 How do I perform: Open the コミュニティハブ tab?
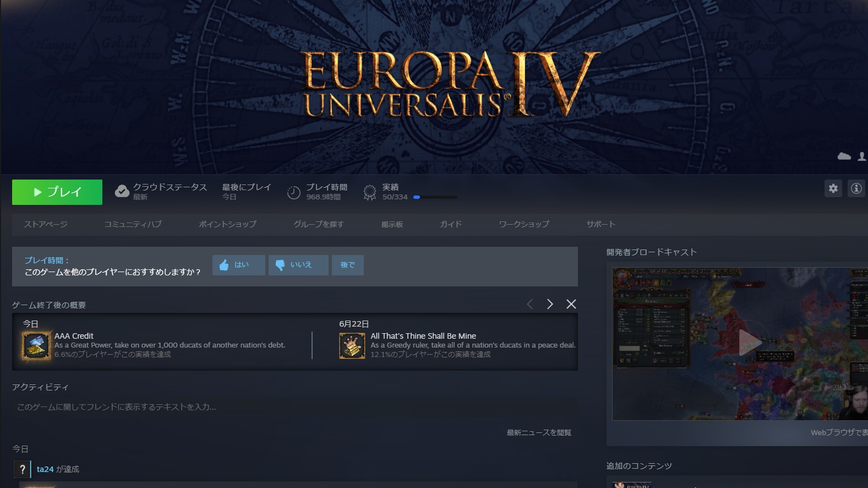tap(133, 224)
